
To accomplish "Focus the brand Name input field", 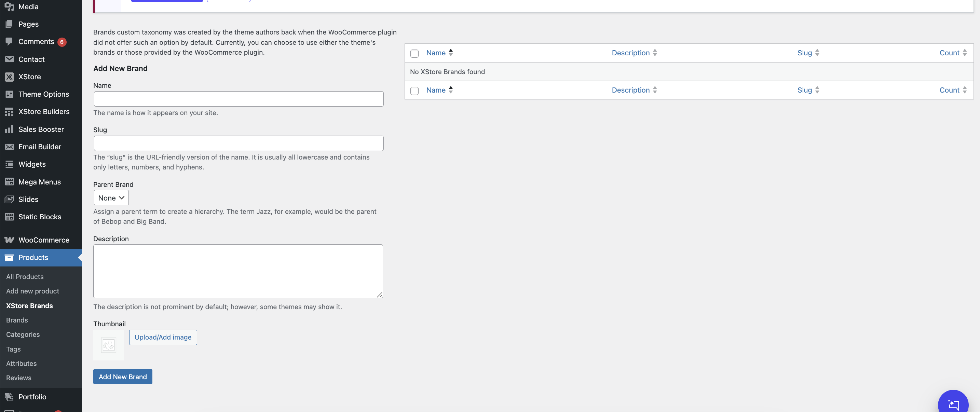I will 239,99.
